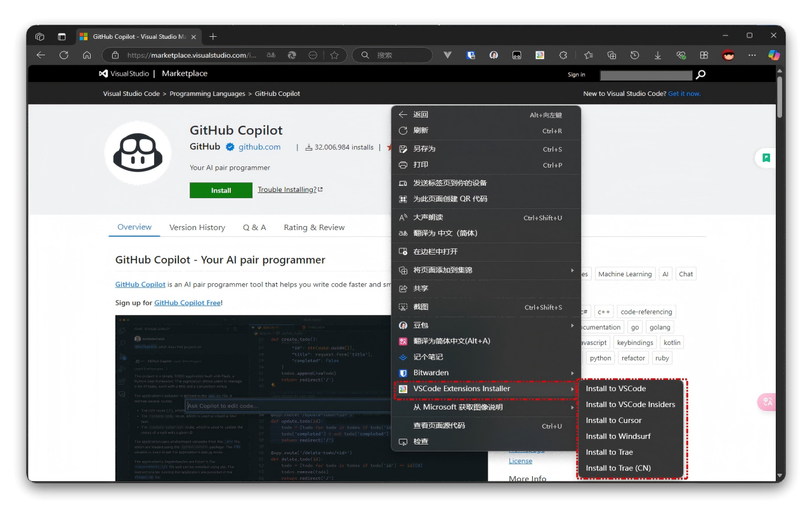The height and width of the screenshot is (508, 812).
Task: Click the Marketplace search magnifier icon
Action: 700,74
